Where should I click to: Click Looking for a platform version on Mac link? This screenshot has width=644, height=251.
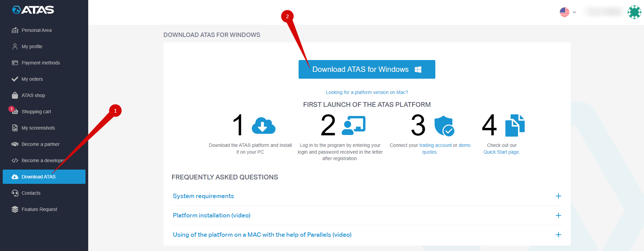click(367, 92)
